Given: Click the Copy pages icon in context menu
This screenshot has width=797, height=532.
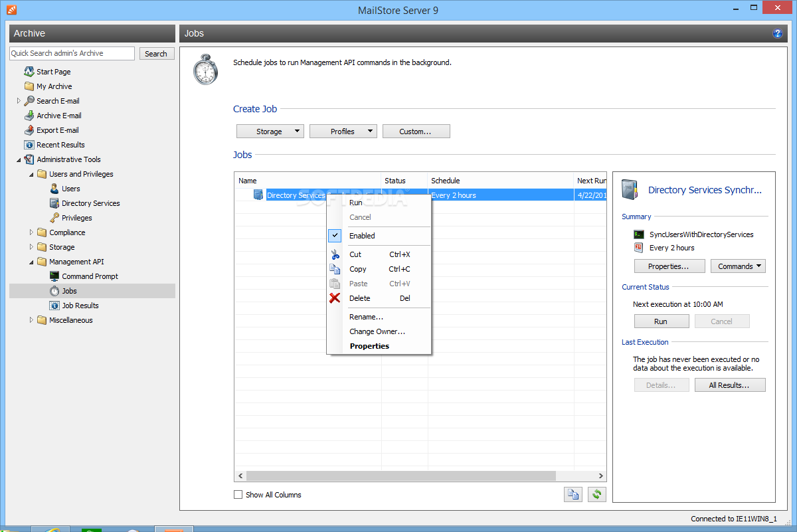Looking at the screenshot, I should (x=335, y=269).
